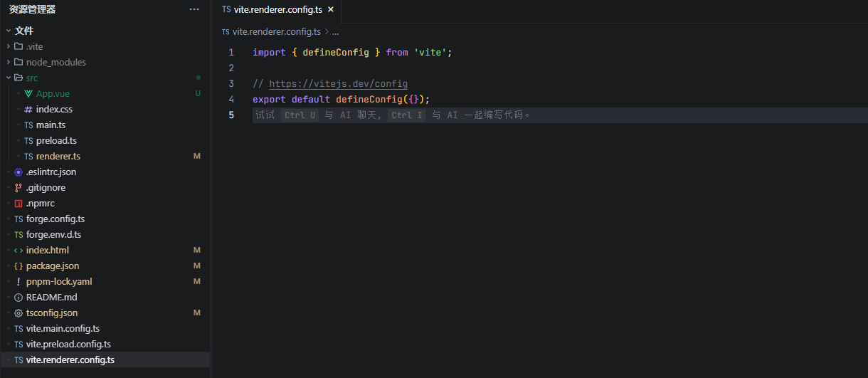Viewport: 868px width, 378px height.
Task: Click the TS icon beside preload.ts
Action: pos(28,140)
